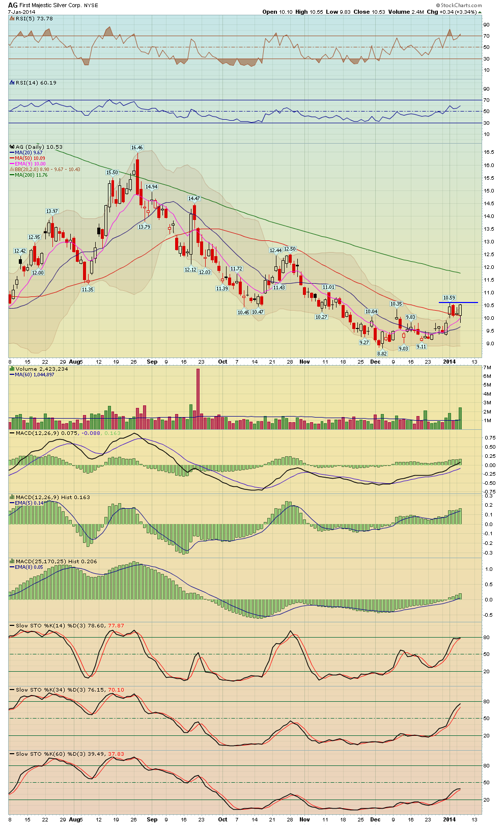The image size is (504, 825).
Task: Click the '16.46' peak price label
Action: point(137,148)
